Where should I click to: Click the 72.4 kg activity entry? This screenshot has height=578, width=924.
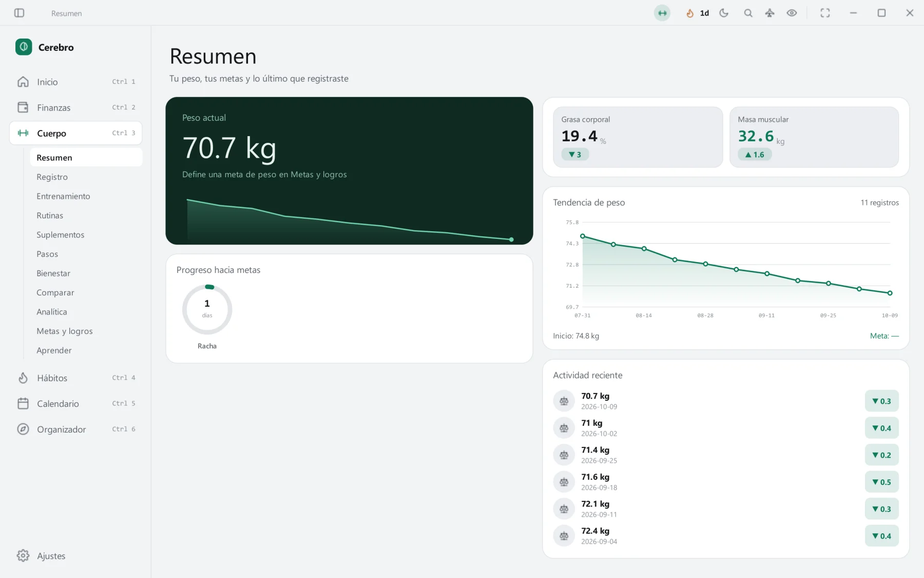click(x=726, y=536)
